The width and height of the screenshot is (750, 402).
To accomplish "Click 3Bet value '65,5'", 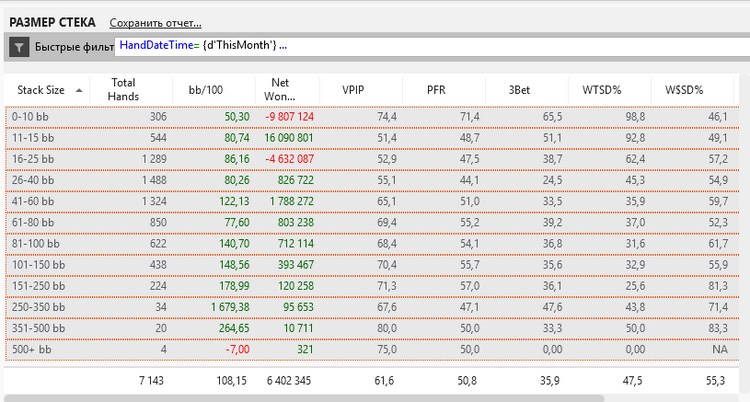I will tap(552, 117).
